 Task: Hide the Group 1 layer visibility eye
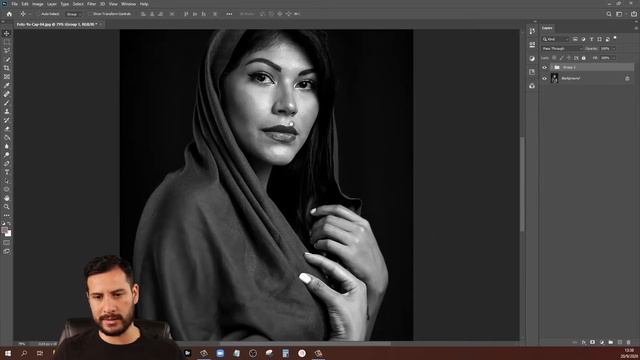[x=544, y=67]
